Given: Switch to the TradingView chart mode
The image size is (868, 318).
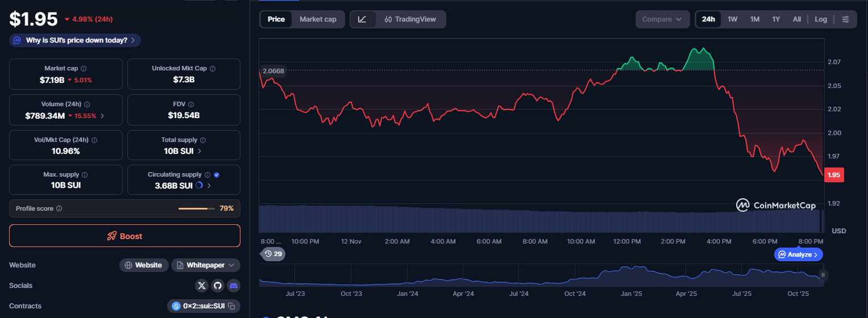Looking at the screenshot, I should [x=410, y=19].
